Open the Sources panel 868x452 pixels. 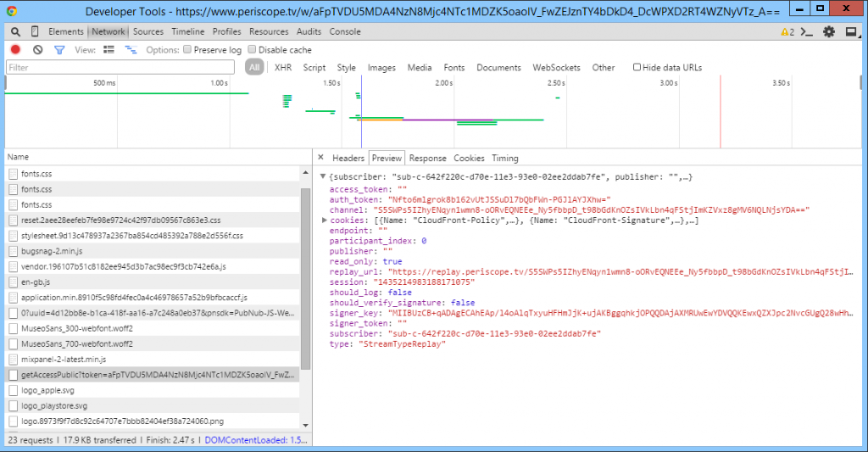(147, 31)
